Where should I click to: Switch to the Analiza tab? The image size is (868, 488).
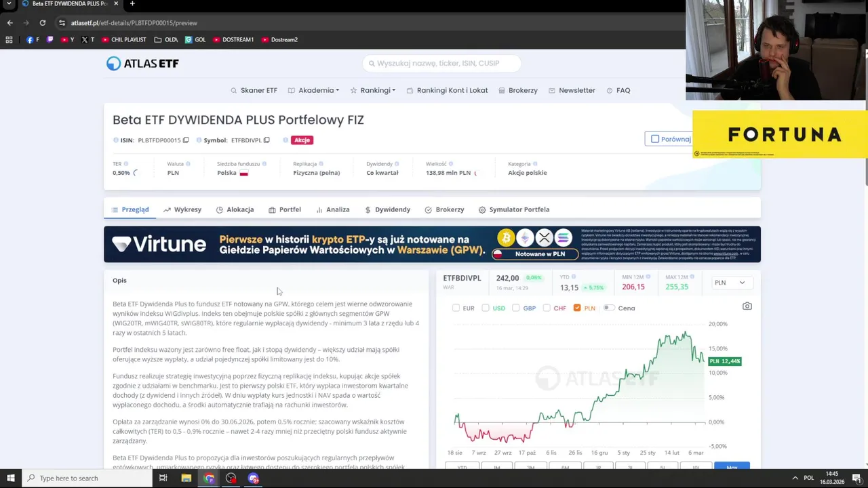pos(333,209)
